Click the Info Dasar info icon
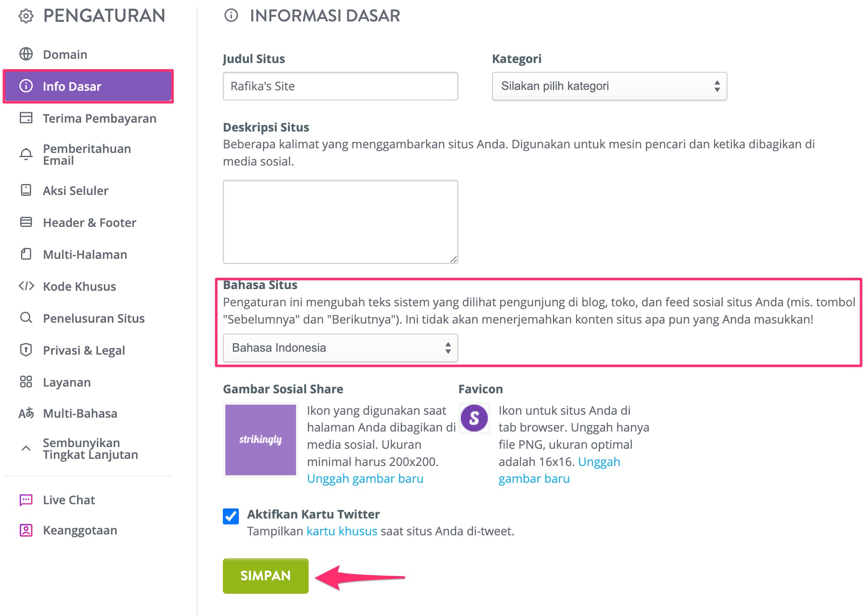 coord(26,86)
